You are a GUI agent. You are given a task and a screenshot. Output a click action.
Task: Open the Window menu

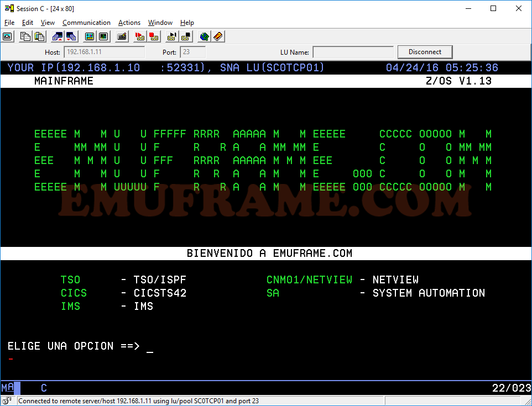160,23
